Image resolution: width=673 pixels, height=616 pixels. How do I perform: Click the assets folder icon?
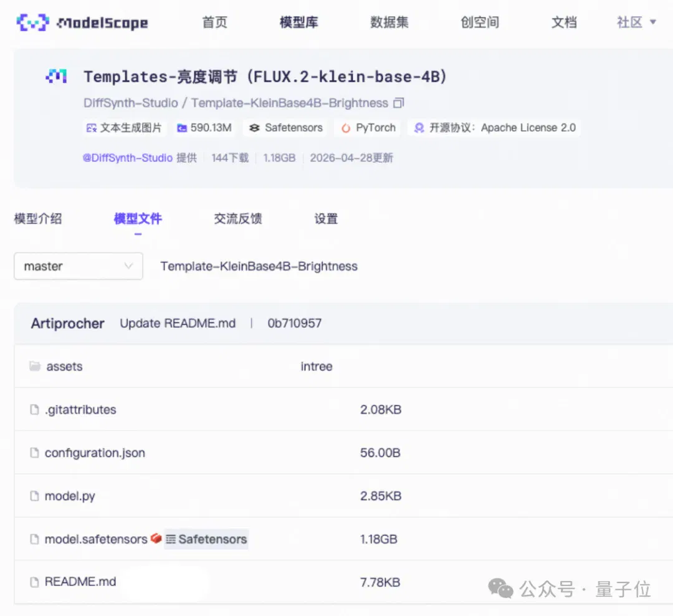coord(35,366)
